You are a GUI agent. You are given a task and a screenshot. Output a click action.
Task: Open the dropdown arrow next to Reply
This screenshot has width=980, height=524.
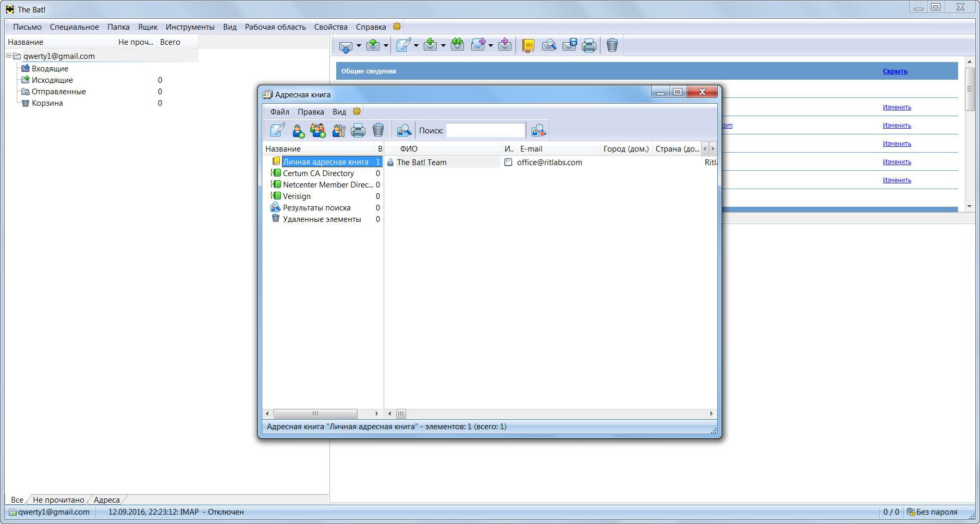443,46
